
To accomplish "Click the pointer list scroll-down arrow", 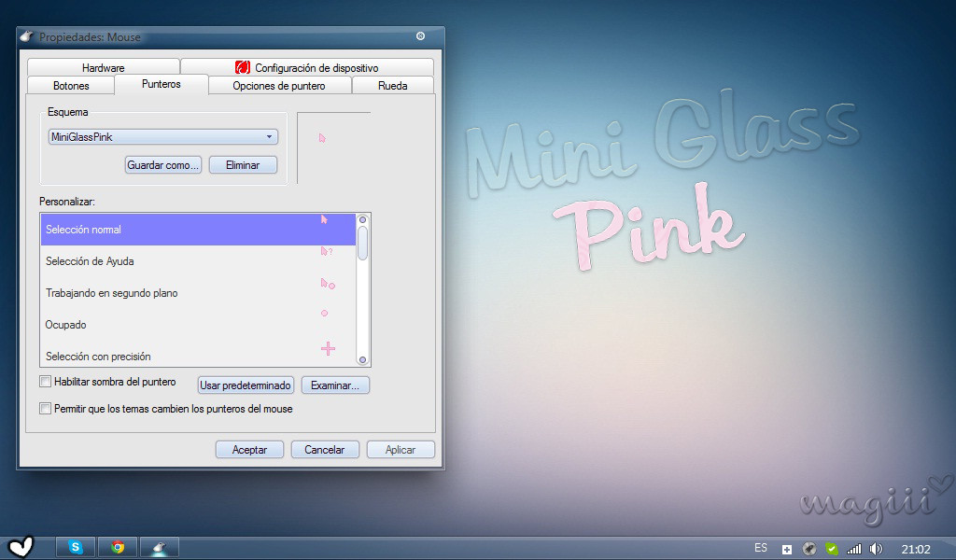I will pyautogui.click(x=363, y=360).
